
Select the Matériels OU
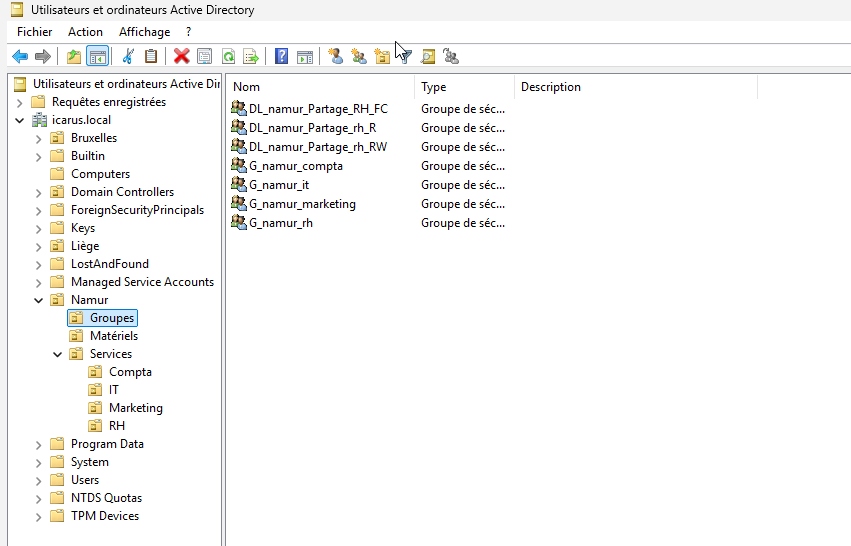[x=114, y=336]
